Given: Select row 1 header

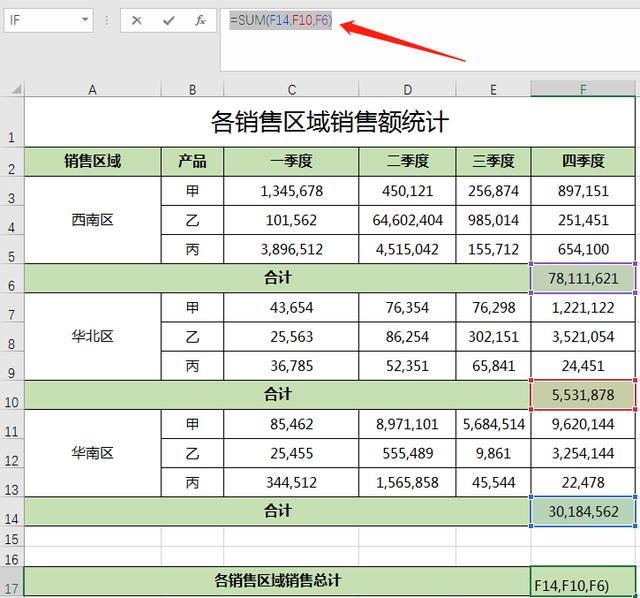Looking at the screenshot, I should pos(12,122).
